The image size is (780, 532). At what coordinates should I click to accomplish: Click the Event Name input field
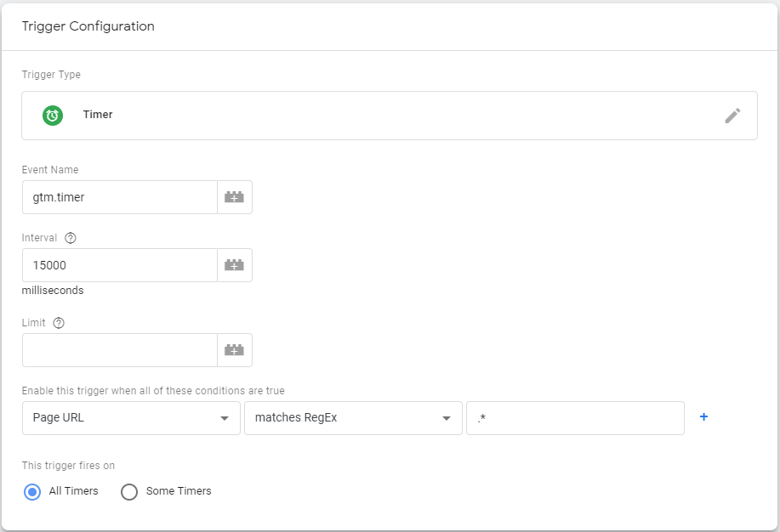click(120, 197)
